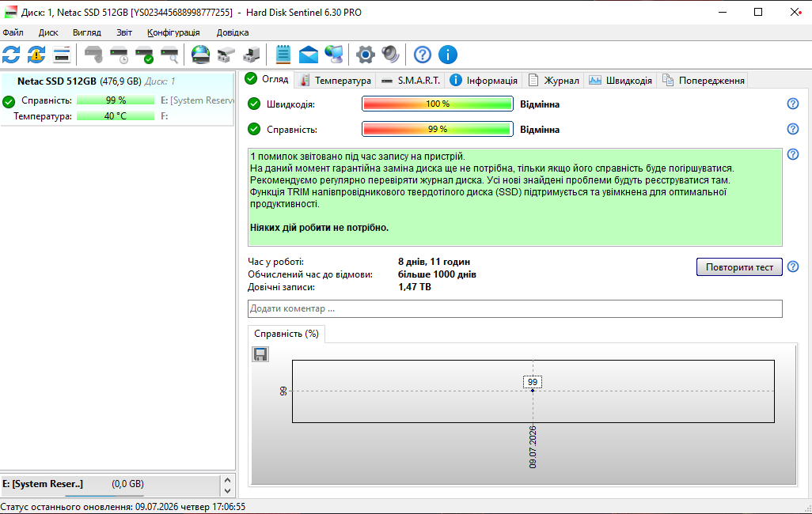Select the E: [System Reser..] partition entry
Image resolution: width=812 pixels, height=514 pixels.
point(110,484)
